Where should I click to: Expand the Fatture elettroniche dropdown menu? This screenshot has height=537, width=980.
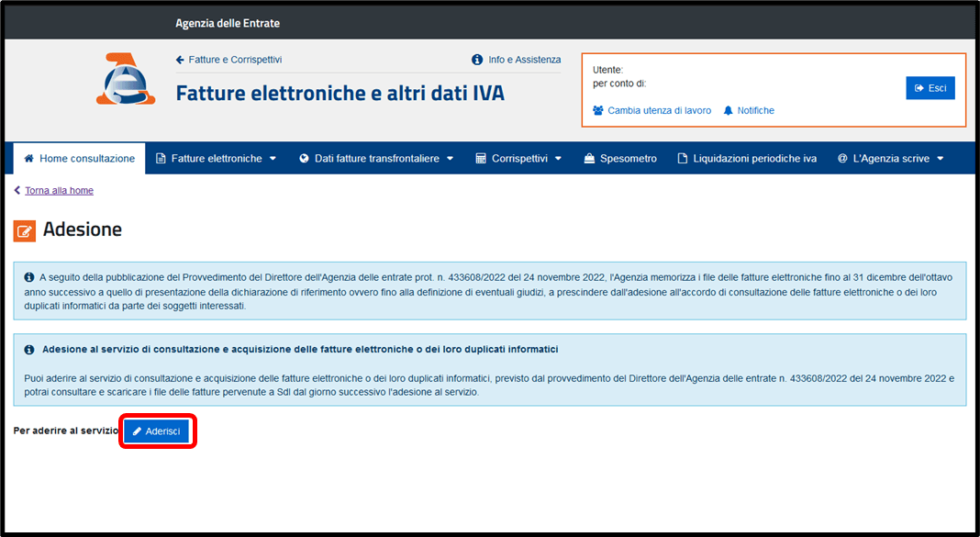click(273, 159)
